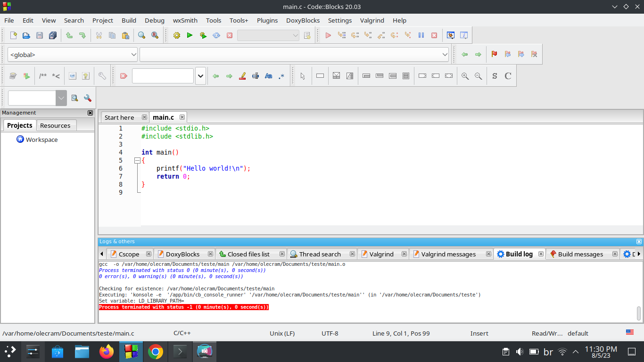This screenshot has width=644, height=362.
Task: Close the Management panel
Action: pos(91,113)
